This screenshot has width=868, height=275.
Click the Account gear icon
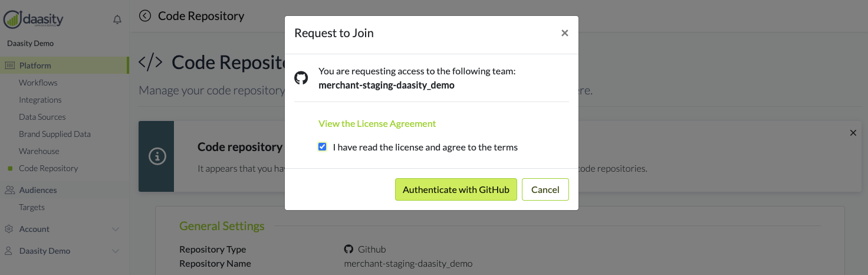[x=9, y=229]
